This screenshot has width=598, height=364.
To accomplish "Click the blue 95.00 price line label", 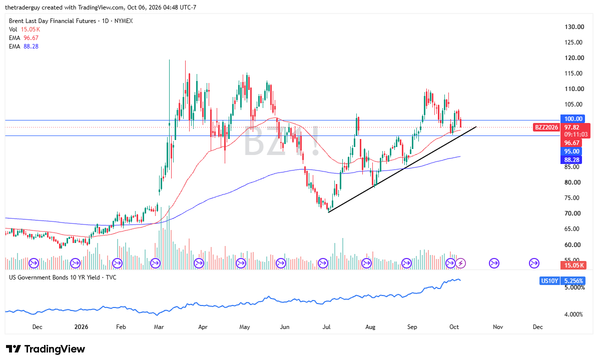I will pyautogui.click(x=571, y=151).
